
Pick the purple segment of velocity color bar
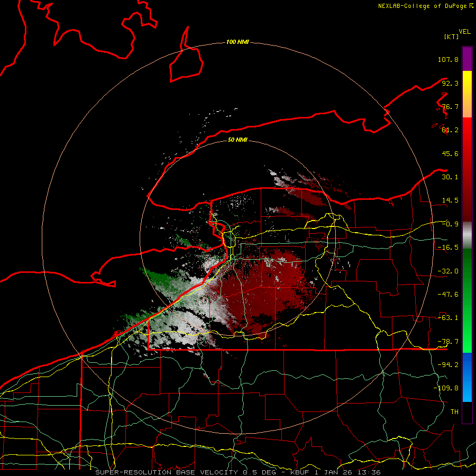[467, 59]
